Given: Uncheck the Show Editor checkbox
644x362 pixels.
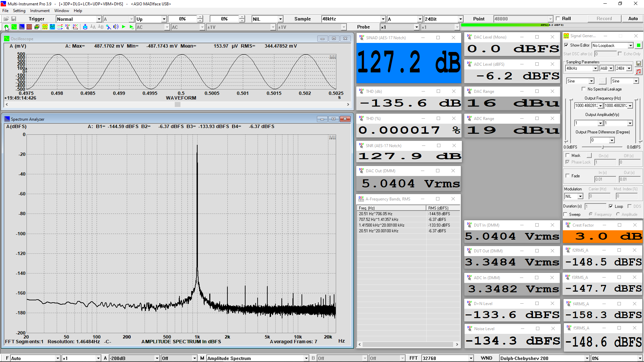Looking at the screenshot, I should pos(566,45).
